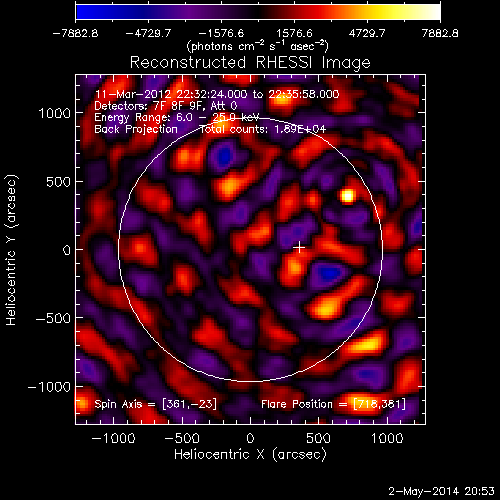This screenshot has width=500, height=500.
Task: Click the Y-axis tick label '-1000'
Action: pos(49,387)
